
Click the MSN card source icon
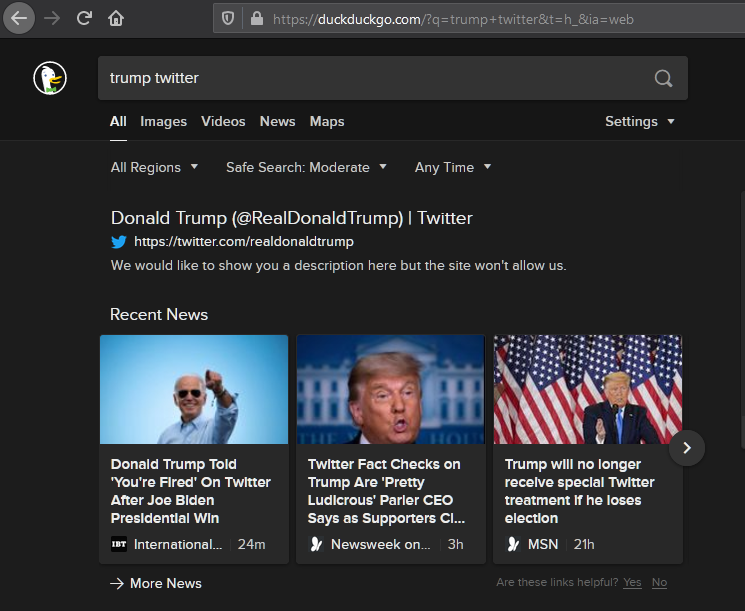click(x=513, y=544)
